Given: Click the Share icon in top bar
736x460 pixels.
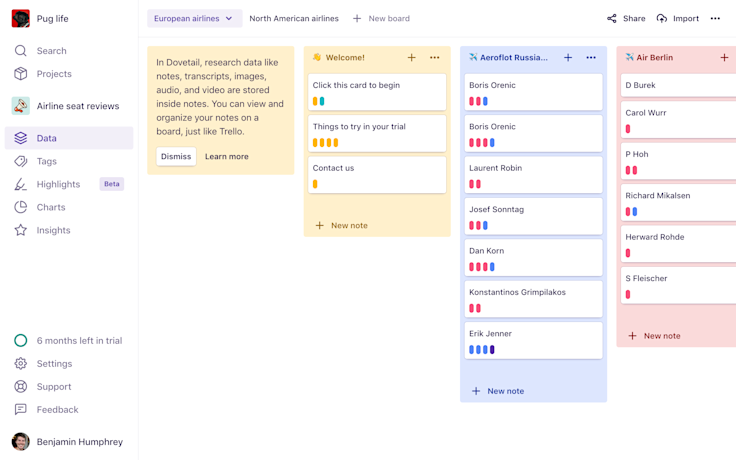Looking at the screenshot, I should pyautogui.click(x=612, y=18).
